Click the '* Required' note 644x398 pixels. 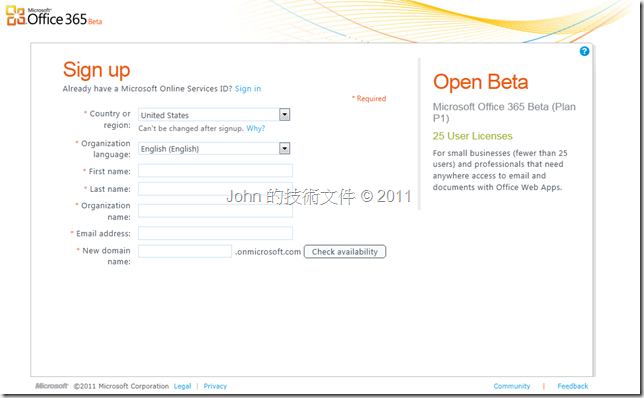click(369, 99)
